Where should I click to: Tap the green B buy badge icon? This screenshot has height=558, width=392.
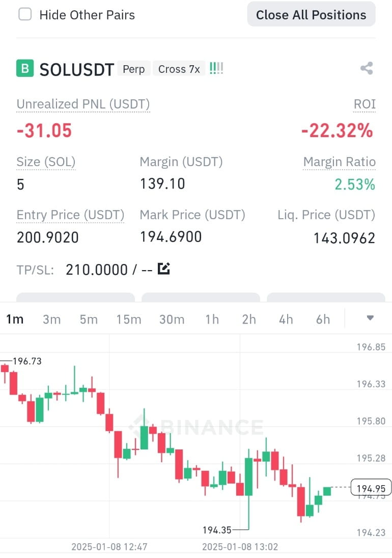(25, 68)
